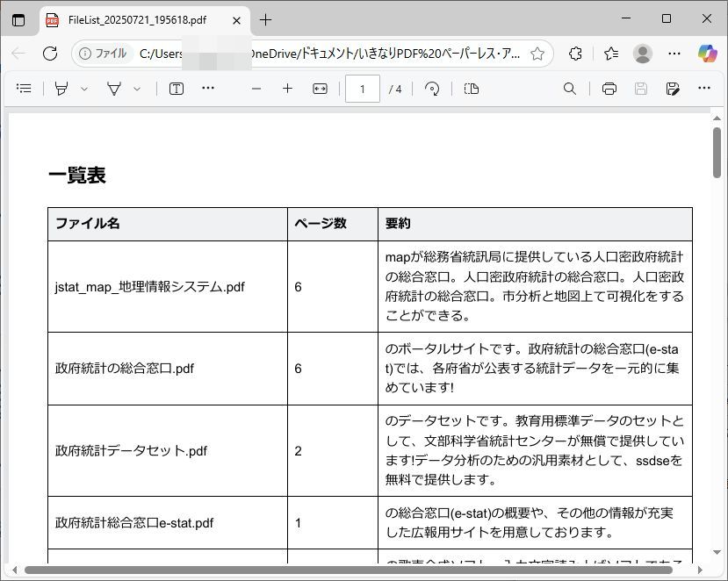Open the tab actions menu icon
728x581 pixels.
point(18,20)
